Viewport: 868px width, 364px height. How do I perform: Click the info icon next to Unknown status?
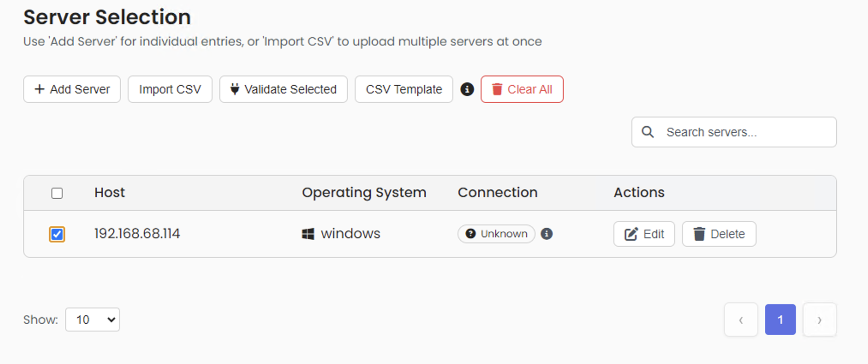546,234
